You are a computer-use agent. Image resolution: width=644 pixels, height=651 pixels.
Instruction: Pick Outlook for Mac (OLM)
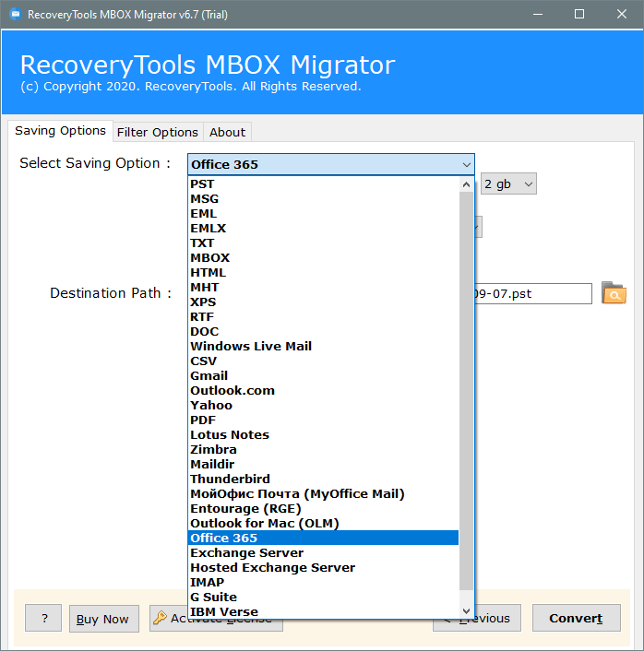tap(323, 523)
